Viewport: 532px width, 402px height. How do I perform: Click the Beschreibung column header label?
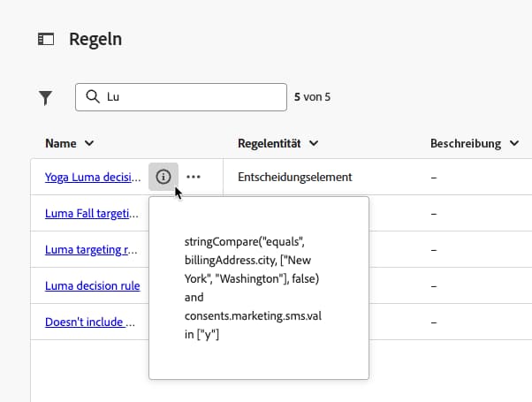[x=466, y=143]
